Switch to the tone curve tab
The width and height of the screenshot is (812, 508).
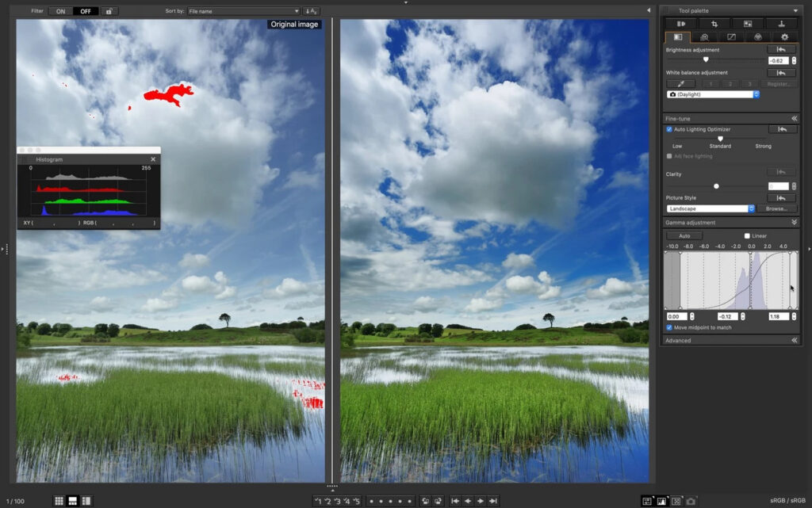(731, 37)
